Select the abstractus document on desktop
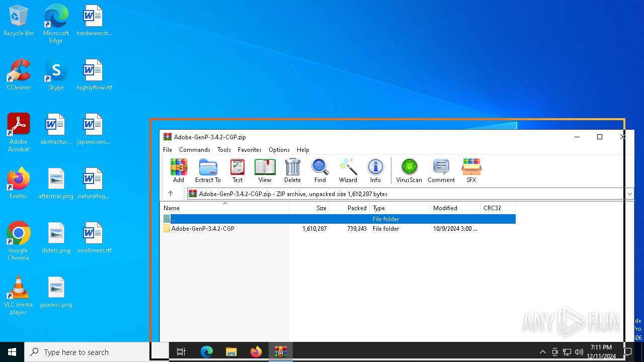644x362 pixels. [x=56, y=130]
